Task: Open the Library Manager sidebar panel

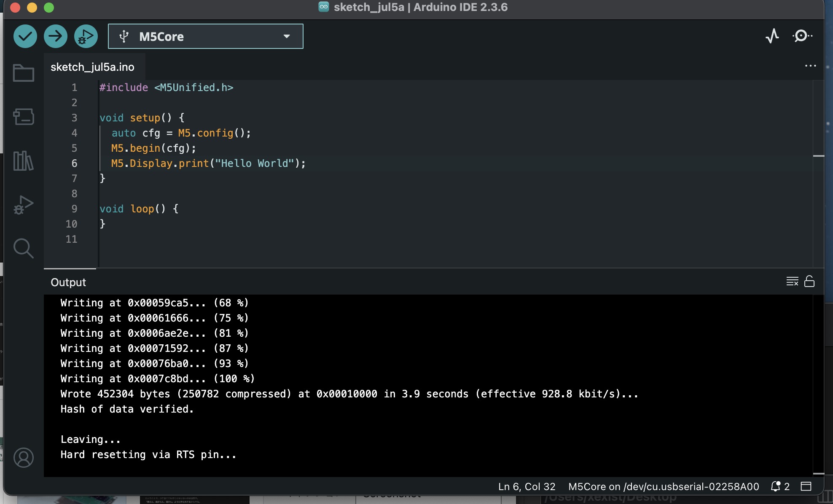Action: point(24,161)
